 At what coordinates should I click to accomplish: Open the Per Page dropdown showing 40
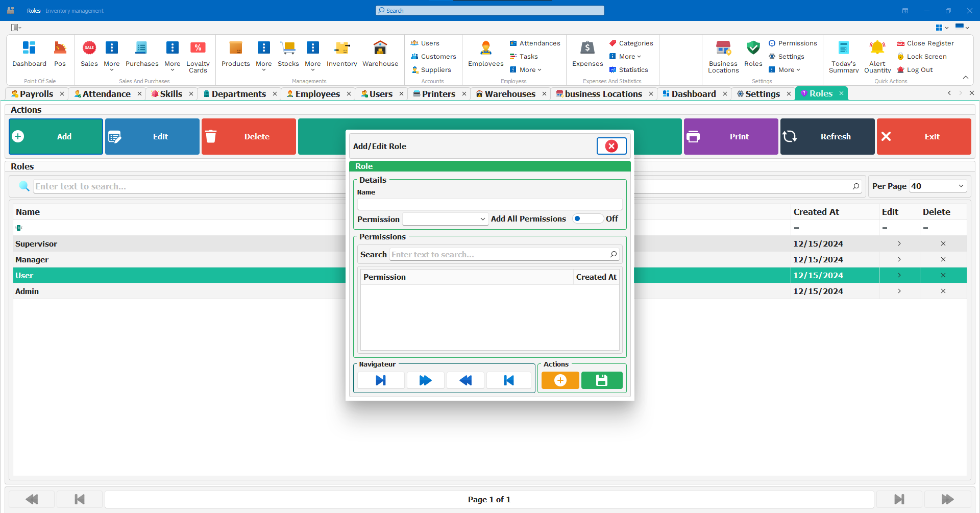coord(937,186)
